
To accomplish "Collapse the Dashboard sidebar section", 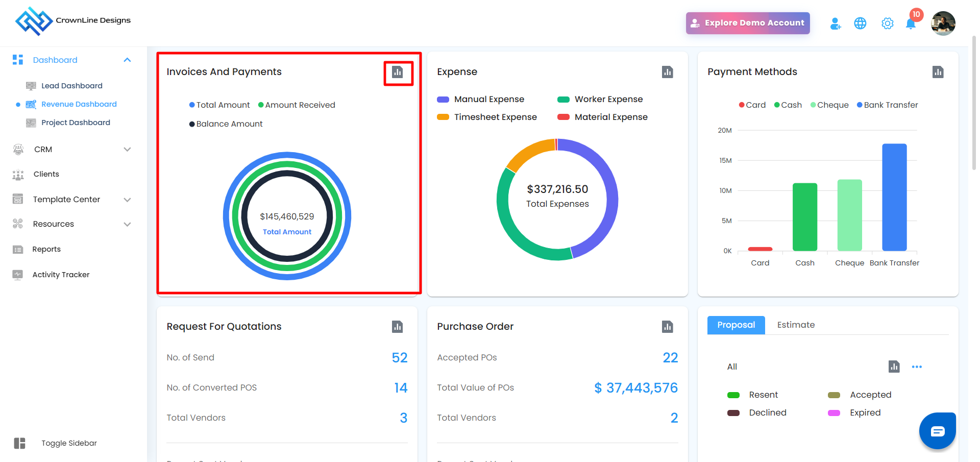I will click(127, 60).
